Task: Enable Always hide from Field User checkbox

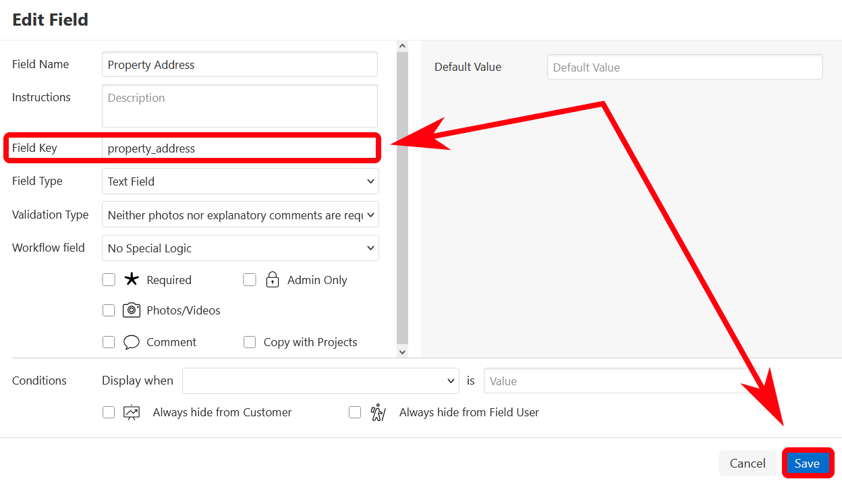Action: [x=355, y=412]
